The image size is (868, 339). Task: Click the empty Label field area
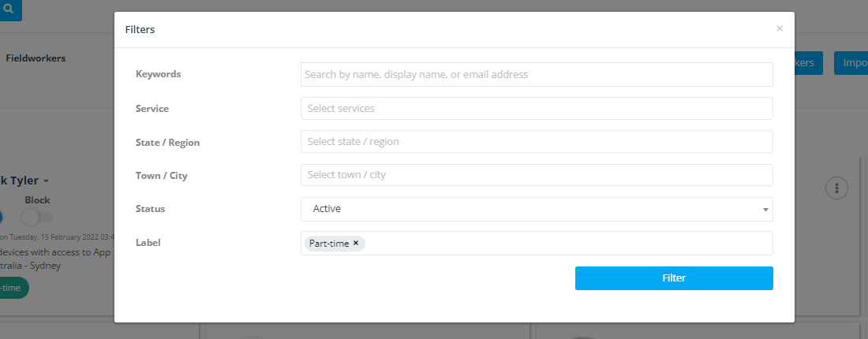tap(567, 244)
